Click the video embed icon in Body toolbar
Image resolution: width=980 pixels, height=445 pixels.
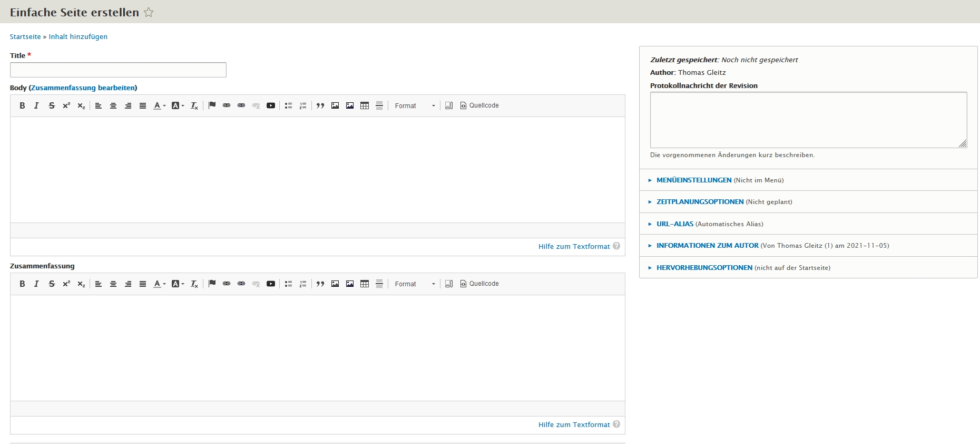click(271, 105)
